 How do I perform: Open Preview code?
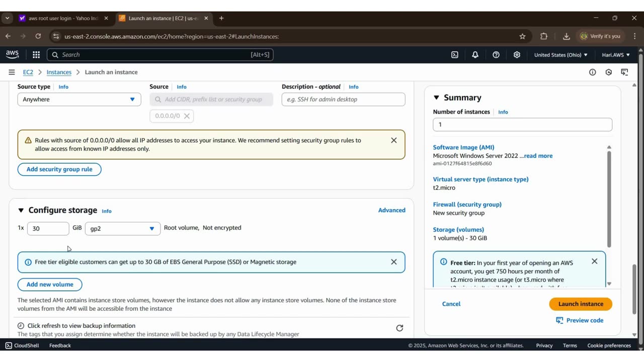click(x=580, y=320)
